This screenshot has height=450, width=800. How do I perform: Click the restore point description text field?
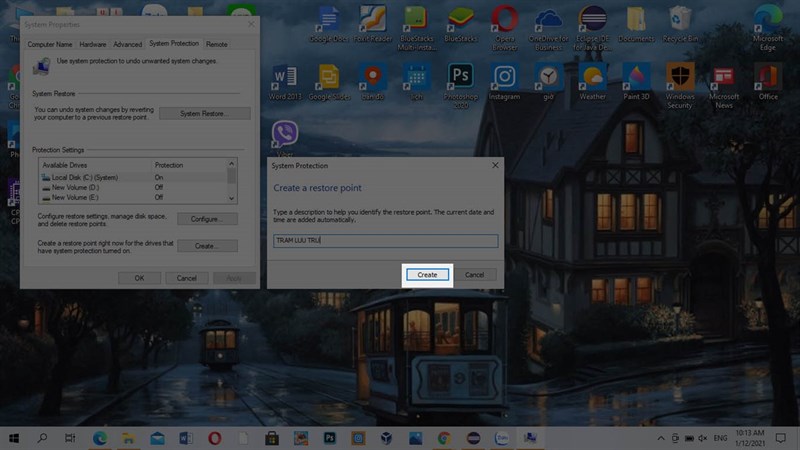pos(386,241)
